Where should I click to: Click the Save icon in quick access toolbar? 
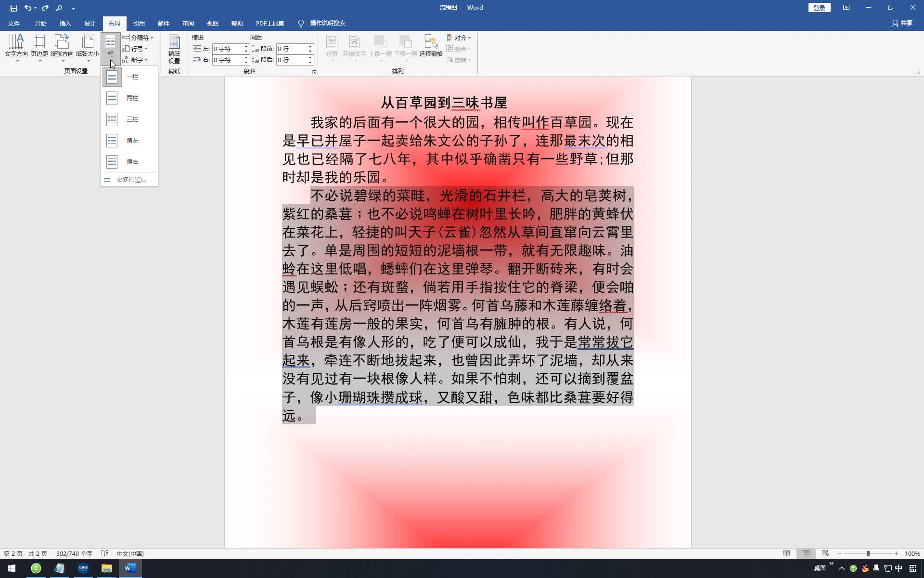(13, 8)
